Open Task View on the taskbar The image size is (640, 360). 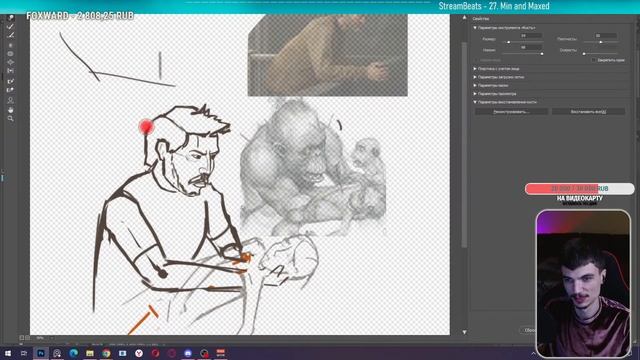[x=24, y=353]
